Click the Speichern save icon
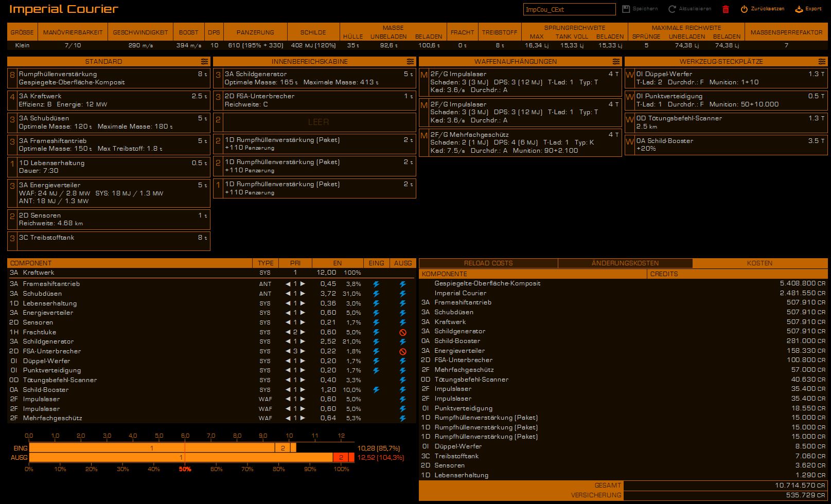This screenshot has height=504, width=831. tap(626, 9)
